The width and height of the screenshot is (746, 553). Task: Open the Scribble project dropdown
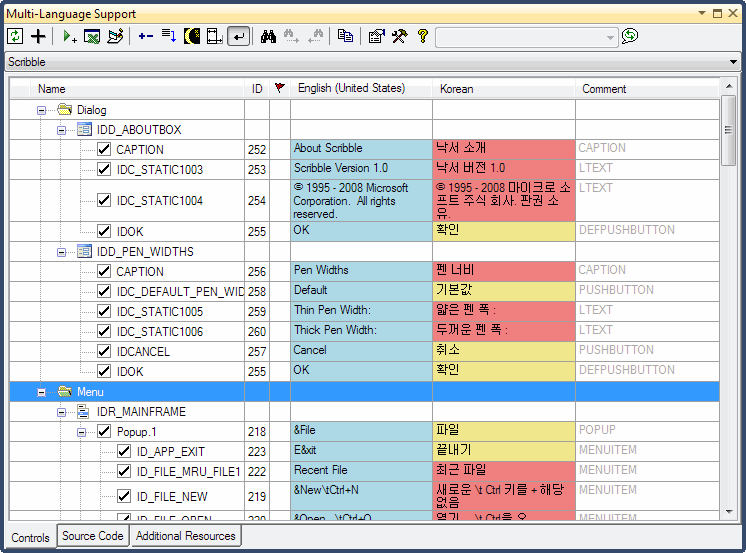click(735, 62)
